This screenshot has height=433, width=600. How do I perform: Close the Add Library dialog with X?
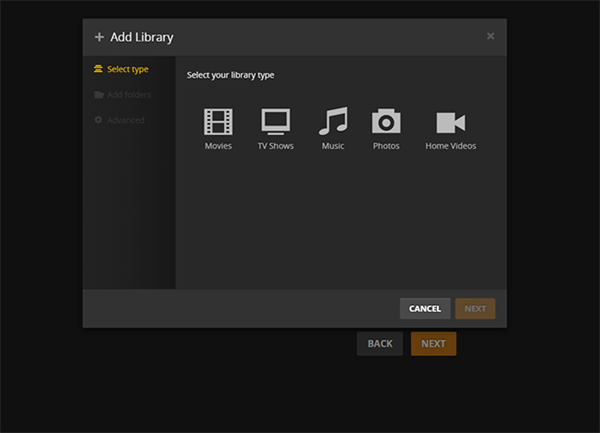491,36
